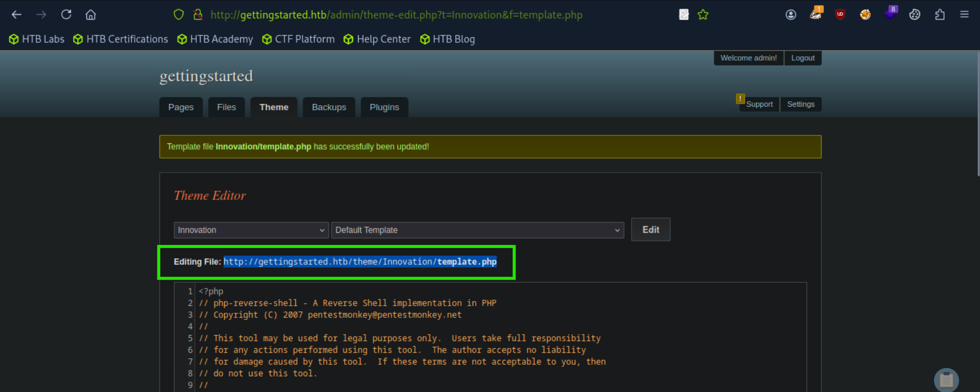Screen dimensions: 980x392
Task: Click code line 1 containing <?php
Action: pos(211,291)
